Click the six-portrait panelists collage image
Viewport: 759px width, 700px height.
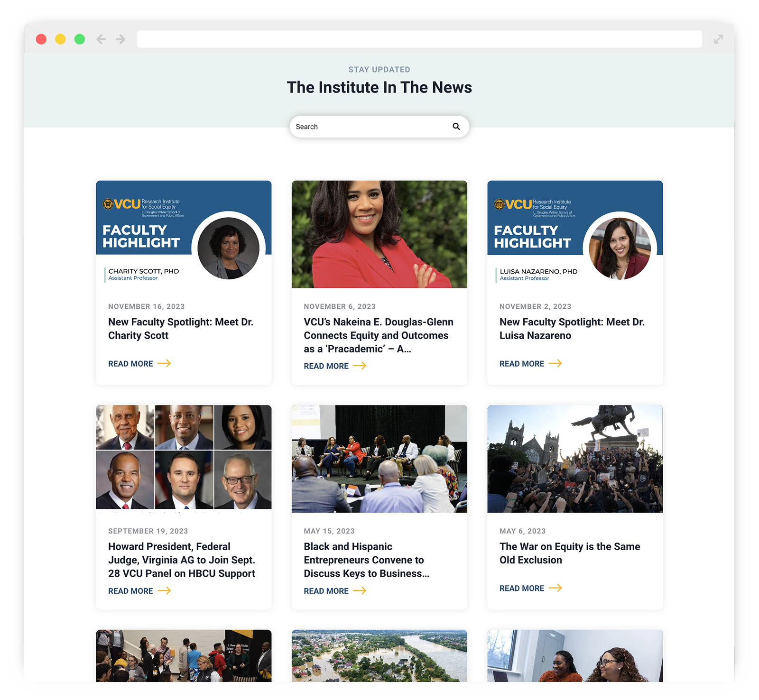click(184, 457)
